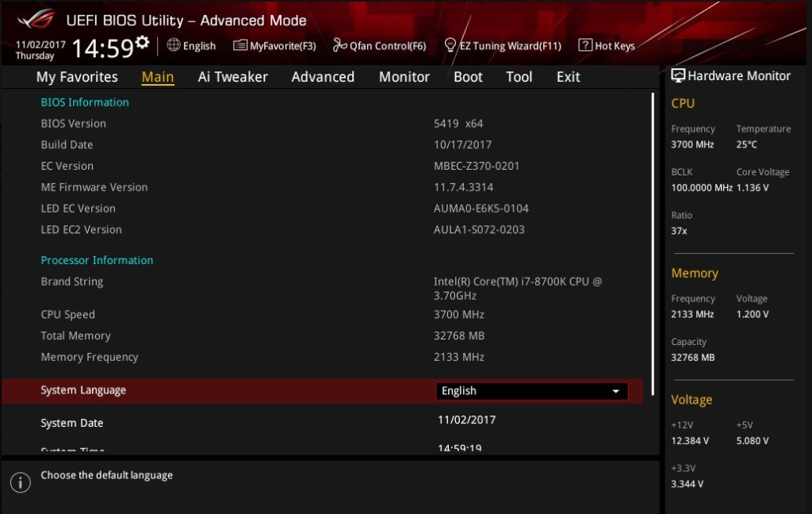Open the Ai Tweaker tab
The height and width of the screenshot is (514, 812).
[232, 77]
